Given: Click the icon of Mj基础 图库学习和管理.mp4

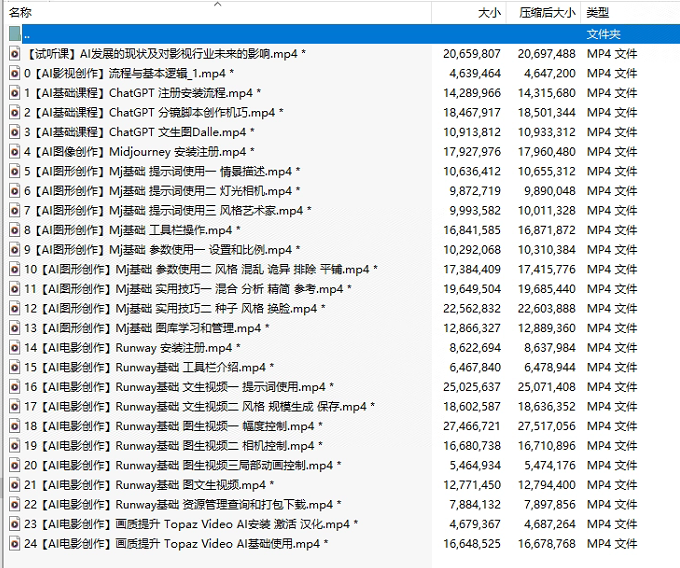Looking at the screenshot, I should tap(14, 328).
